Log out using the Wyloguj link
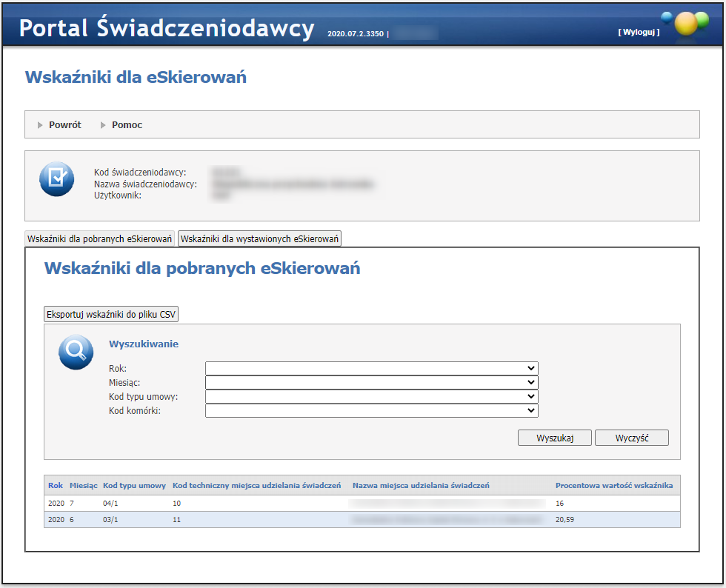 638,32
